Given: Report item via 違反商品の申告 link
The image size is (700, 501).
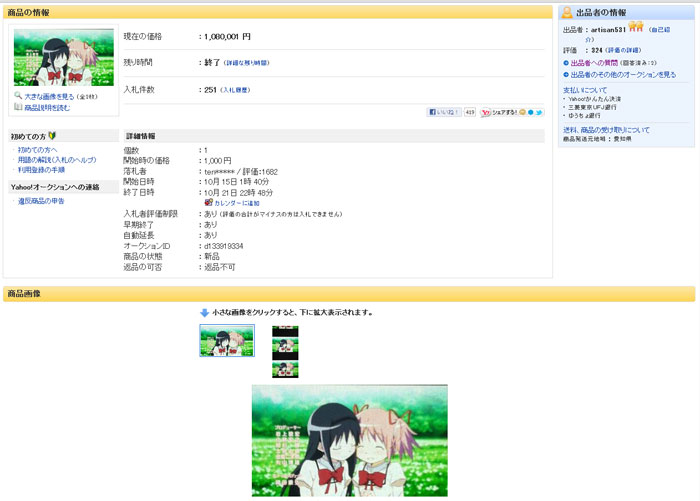Looking at the screenshot, I should coord(41,201).
